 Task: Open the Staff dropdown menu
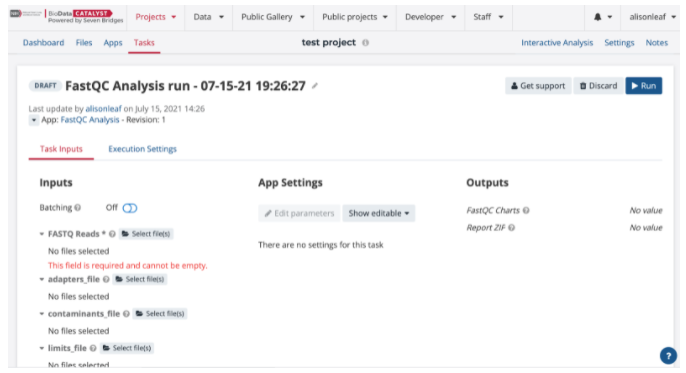488,17
